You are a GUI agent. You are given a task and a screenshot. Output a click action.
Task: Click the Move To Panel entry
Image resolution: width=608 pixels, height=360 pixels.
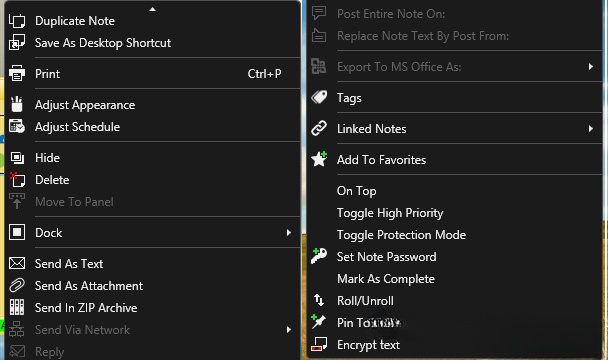pyautogui.click(x=153, y=202)
